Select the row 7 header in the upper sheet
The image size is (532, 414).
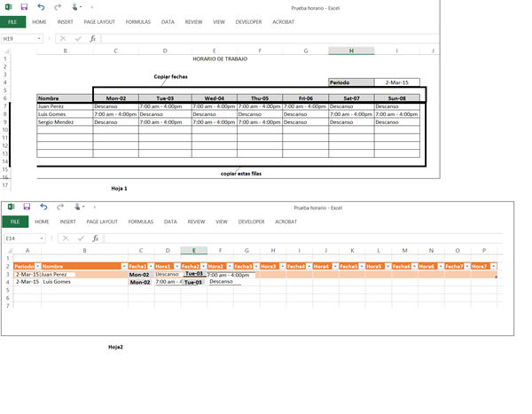tap(5, 106)
